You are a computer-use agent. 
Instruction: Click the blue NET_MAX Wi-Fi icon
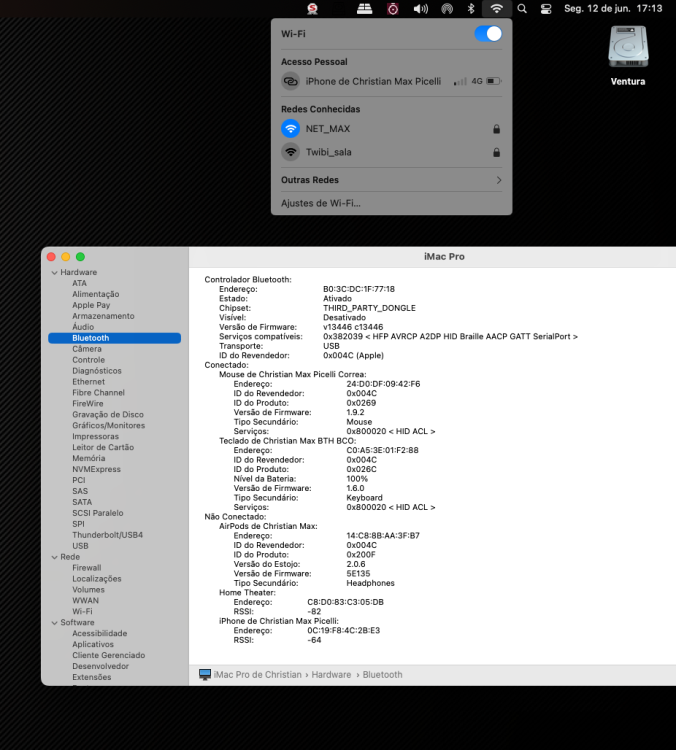point(290,129)
